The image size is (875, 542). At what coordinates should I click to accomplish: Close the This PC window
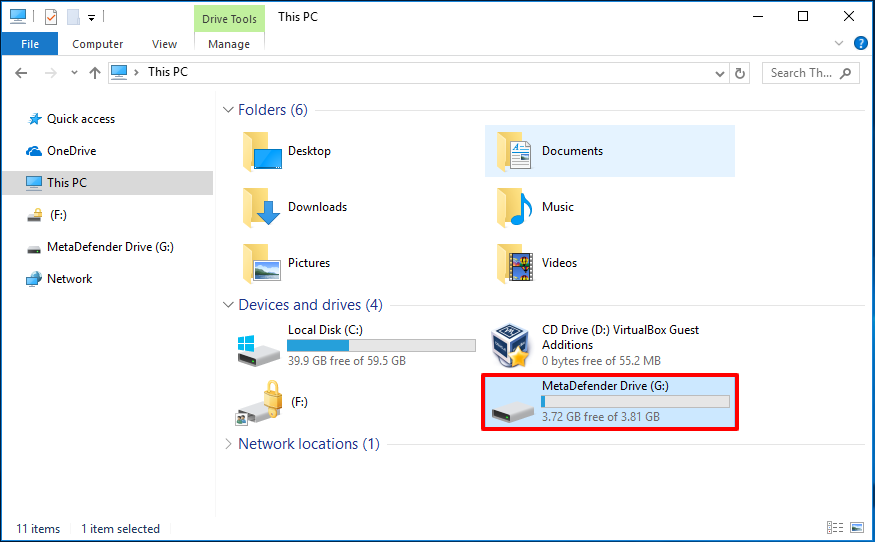[848, 16]
